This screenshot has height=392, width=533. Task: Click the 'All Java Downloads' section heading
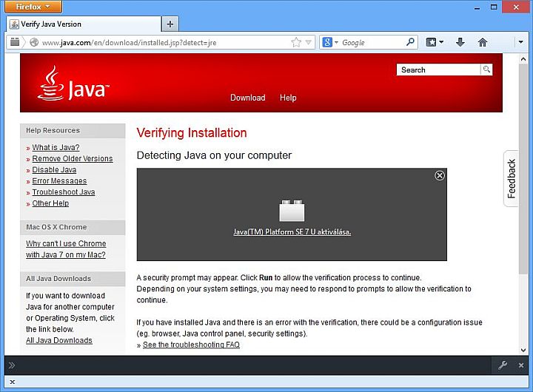[58, 279]
